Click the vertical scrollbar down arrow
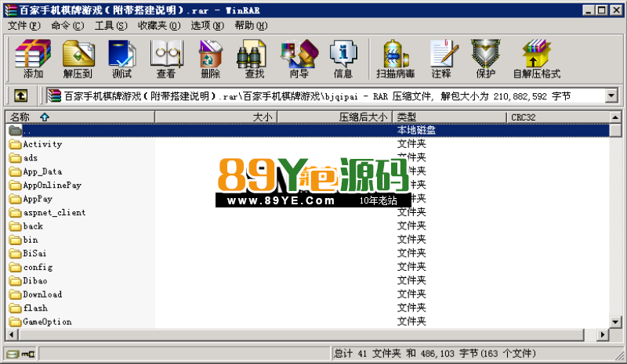Viewport: 627px width, 364px height. click(x=615, y=322)
